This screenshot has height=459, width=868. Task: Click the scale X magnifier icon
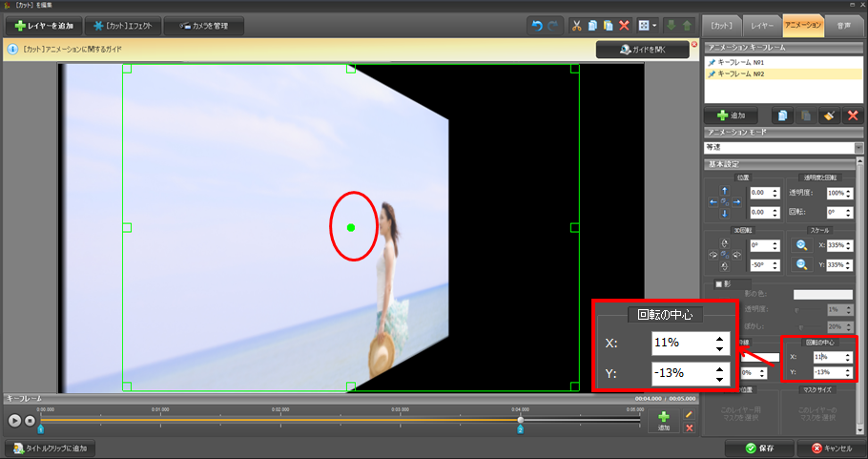802,244
